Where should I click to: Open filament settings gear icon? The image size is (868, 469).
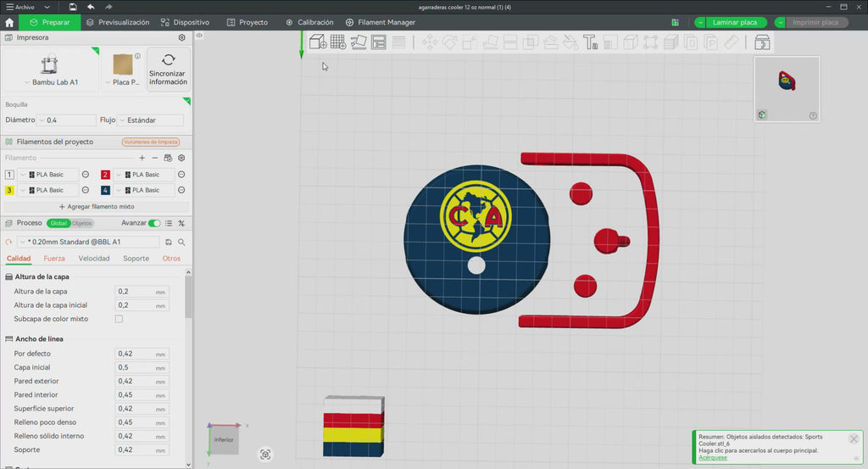pos(181,158)
